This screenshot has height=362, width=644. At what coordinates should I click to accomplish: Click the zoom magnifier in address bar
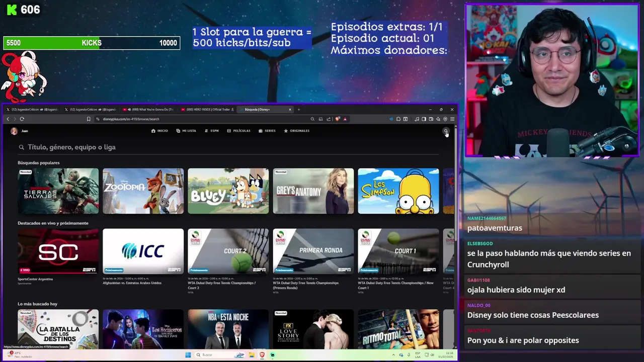coord(312,119)
